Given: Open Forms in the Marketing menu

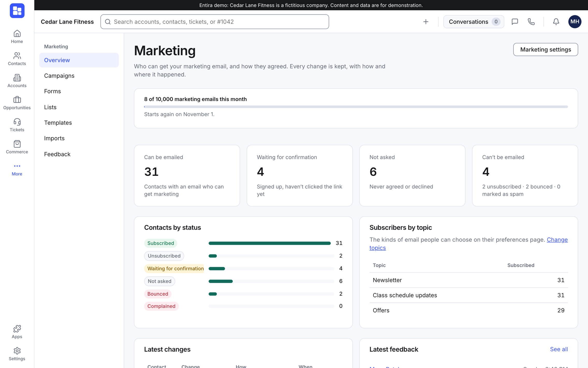Looking at the screenshot, I should coord(79,91).
